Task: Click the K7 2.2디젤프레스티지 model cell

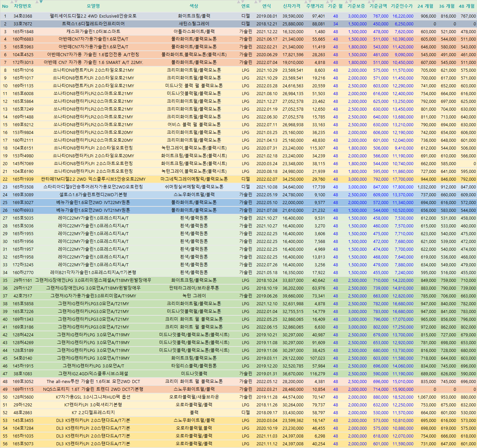Action: click(93, 412)
